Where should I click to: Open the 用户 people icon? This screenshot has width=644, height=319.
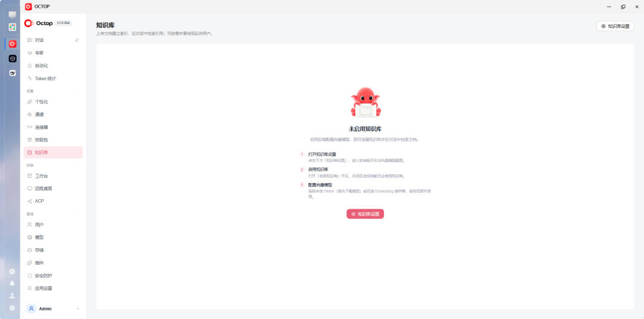tap(30, 225)
